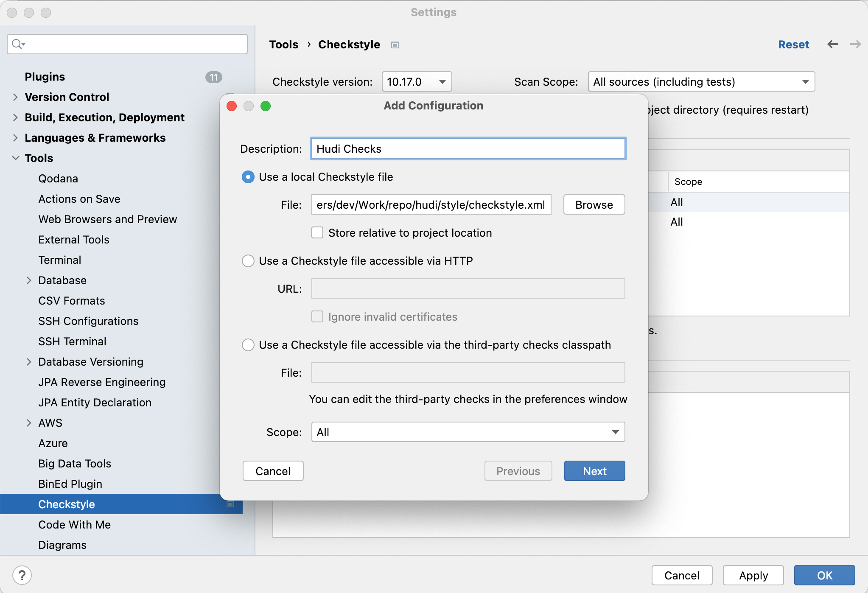The width and height of the screenshot is (868, 593).
Task: Open the Plugins settings page
Action: coord(45,77)
